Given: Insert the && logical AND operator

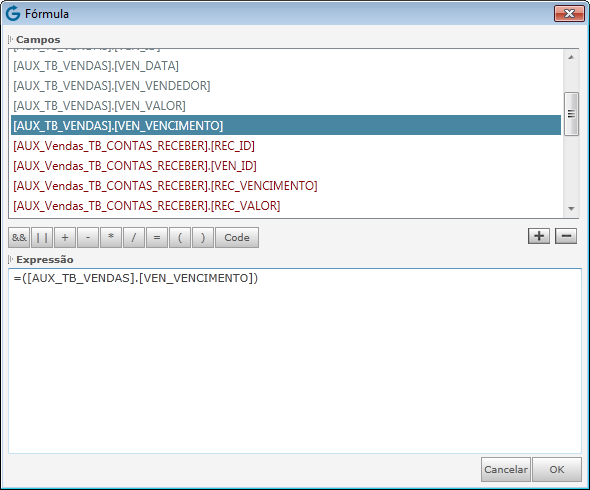Looking at the screenshot, I should pyautogui.click(x=19, y=237).
